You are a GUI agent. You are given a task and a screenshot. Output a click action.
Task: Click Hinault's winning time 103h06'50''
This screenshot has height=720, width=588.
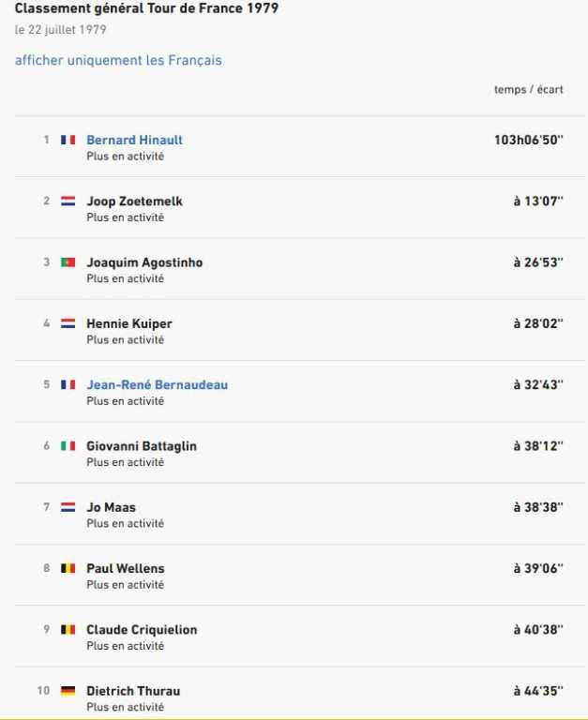(x=528, y=140)
